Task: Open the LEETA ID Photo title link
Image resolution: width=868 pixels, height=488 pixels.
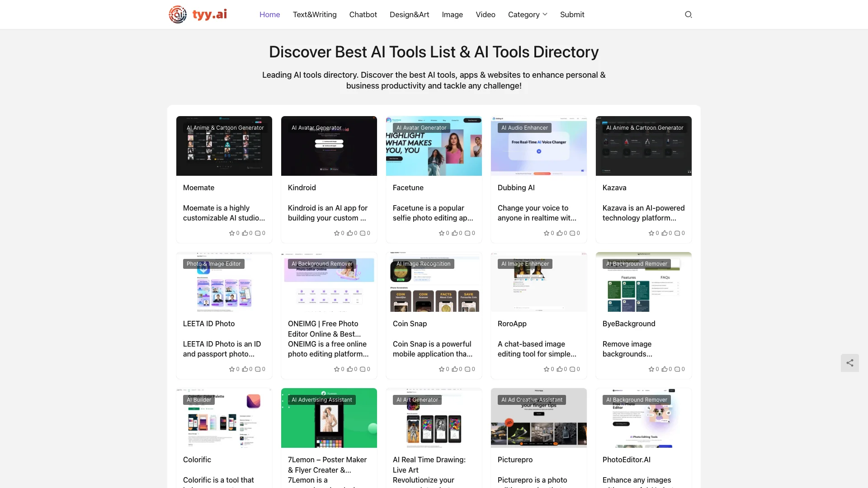Action: pos(209,324)
